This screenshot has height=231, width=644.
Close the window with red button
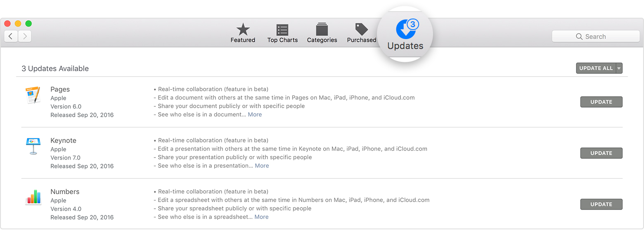tap(7, 24)
